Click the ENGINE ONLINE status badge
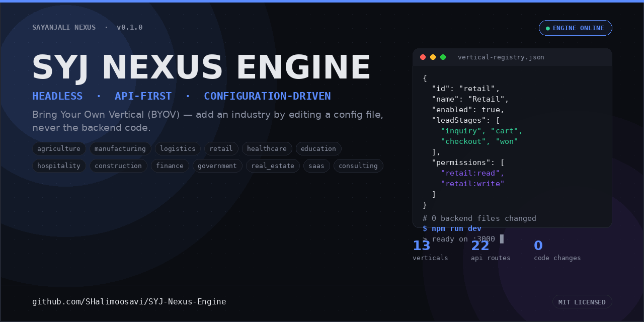 coord(576,28)
